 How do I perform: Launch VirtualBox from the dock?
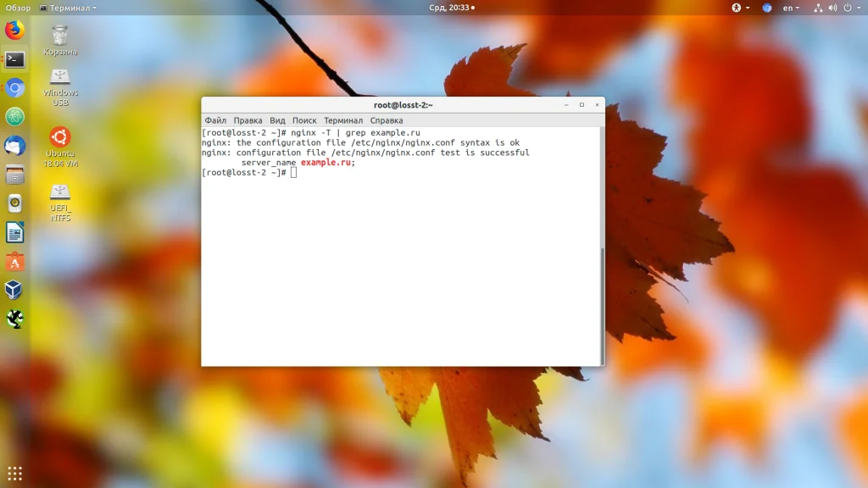pyautogui.click(x=15, y=290)
